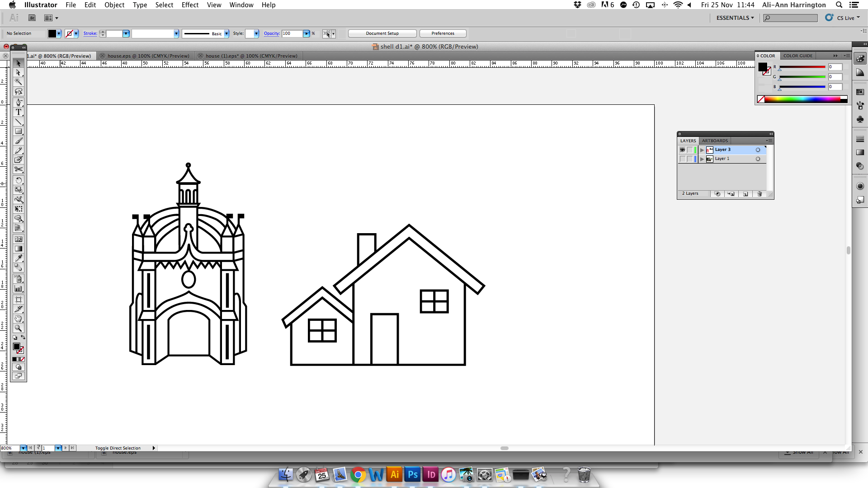Open the Basic brush definition dropdown

(226, 33)
